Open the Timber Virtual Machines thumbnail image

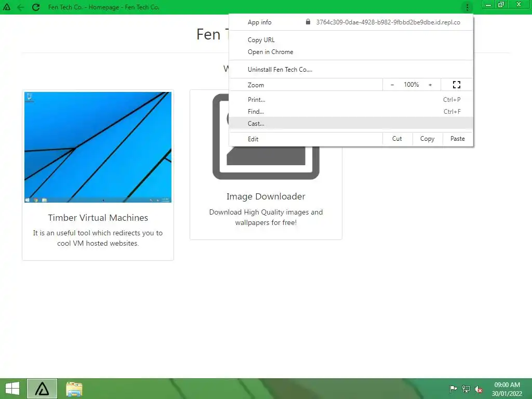click(x=98, y=147)
